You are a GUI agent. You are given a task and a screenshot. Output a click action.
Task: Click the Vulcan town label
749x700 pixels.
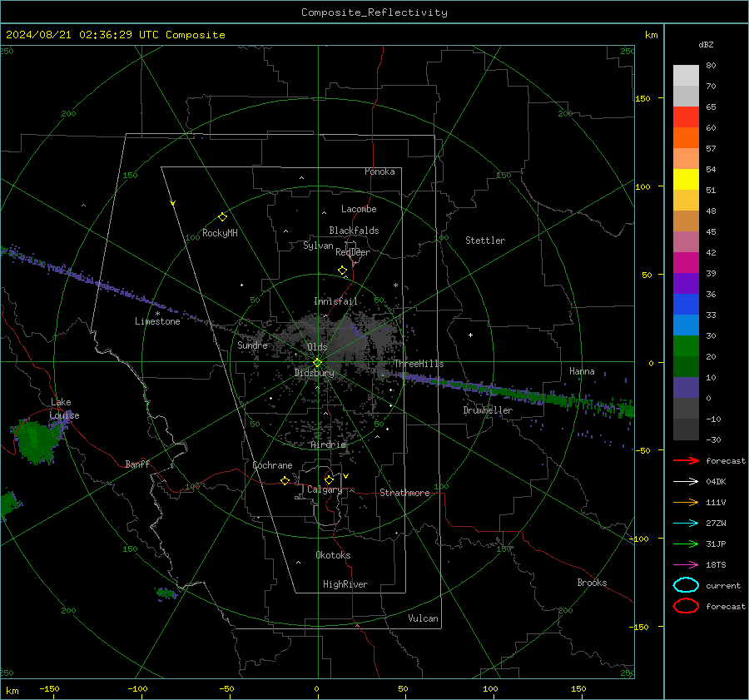coord(423,618)
